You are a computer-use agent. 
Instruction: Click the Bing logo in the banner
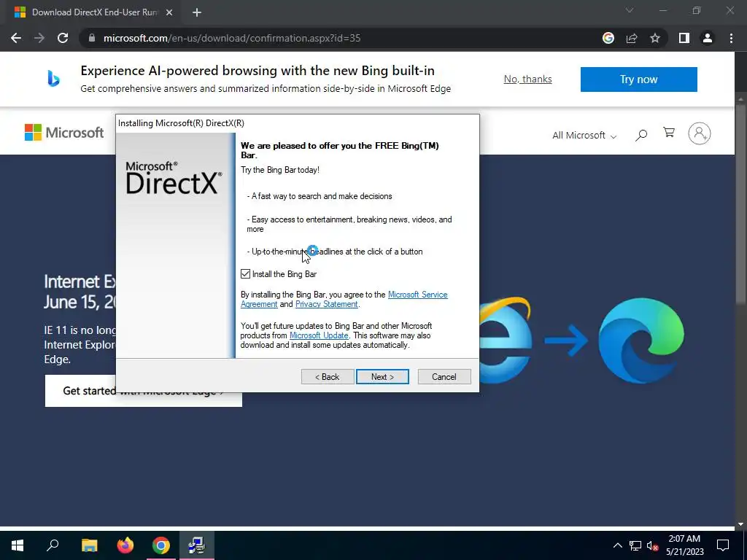53,79
